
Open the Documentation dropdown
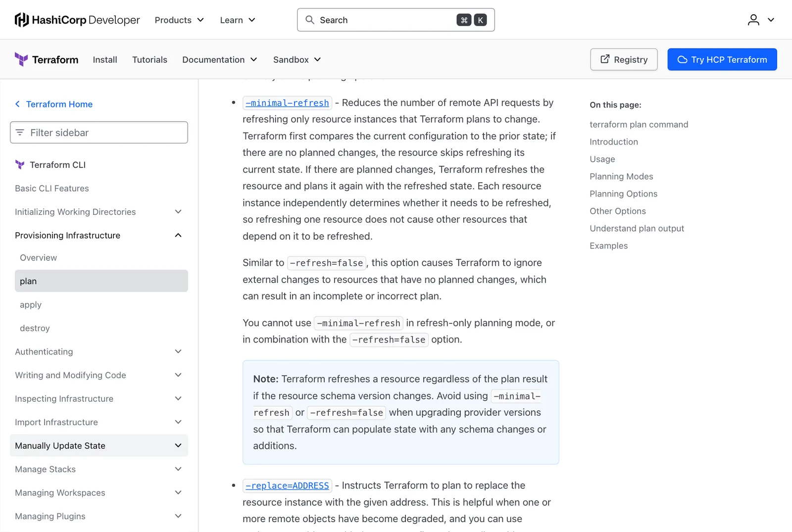click(220, 59)
